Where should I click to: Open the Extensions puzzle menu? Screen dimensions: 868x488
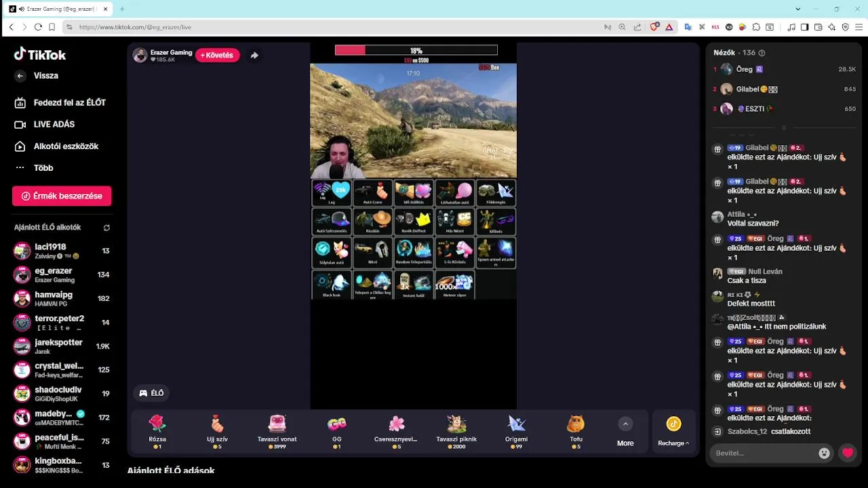click(x=756, y=27)
